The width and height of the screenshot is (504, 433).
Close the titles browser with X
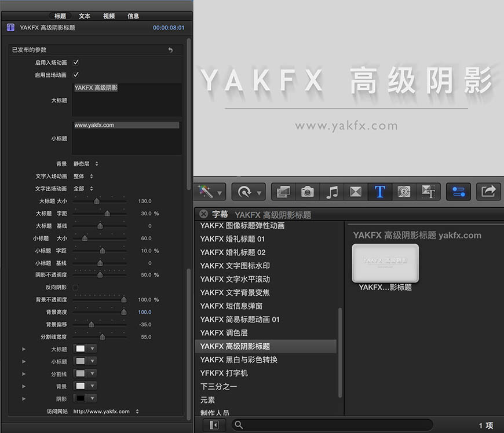[203, 214]
